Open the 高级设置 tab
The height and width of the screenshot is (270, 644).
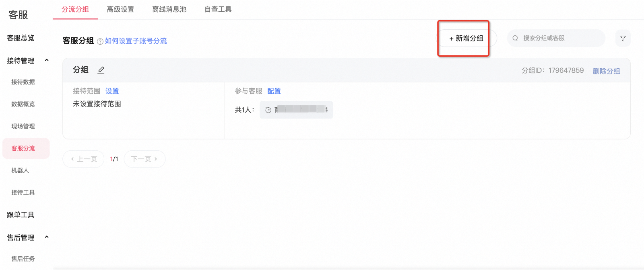(120, 9)
